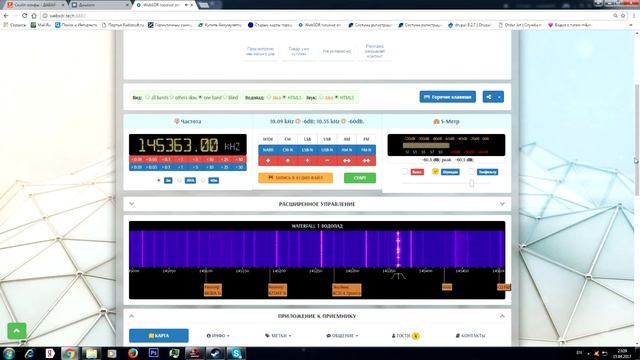The image size is (640, 360).
Task: Open the ОБЩЕНИЕ dropdown menu
Action: click(342, 336)
